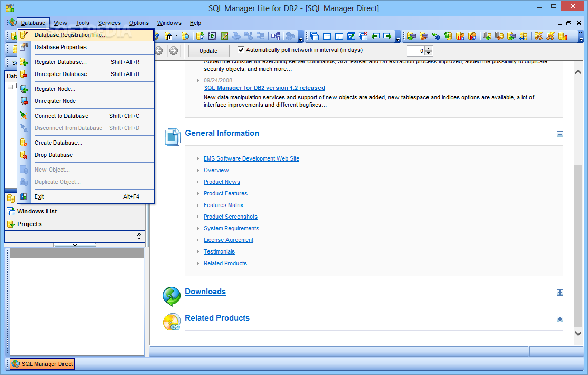Click the Cascade windows toolbar icon

coord(315,36)
